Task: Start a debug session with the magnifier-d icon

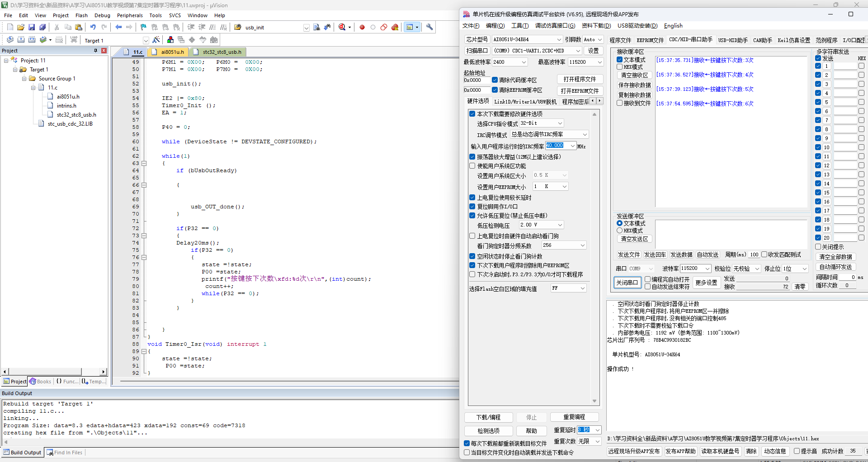Action: pyautogui.click(x=342, y=27)
